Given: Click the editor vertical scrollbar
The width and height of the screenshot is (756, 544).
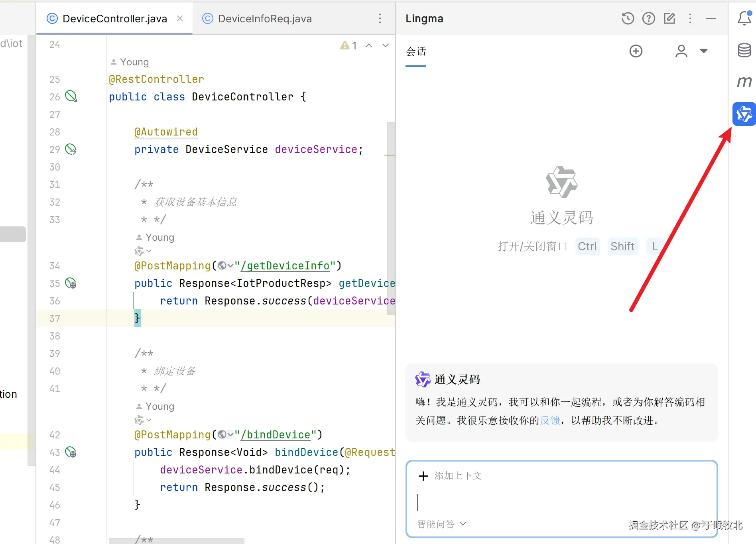Looking at the screenshot, I should coord(391,218).
